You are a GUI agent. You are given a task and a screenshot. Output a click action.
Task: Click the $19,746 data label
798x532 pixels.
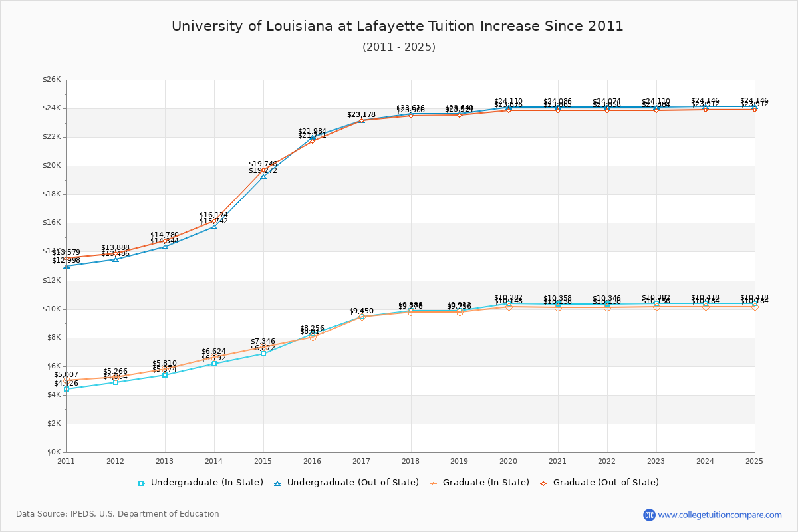[x=263, y=164]
